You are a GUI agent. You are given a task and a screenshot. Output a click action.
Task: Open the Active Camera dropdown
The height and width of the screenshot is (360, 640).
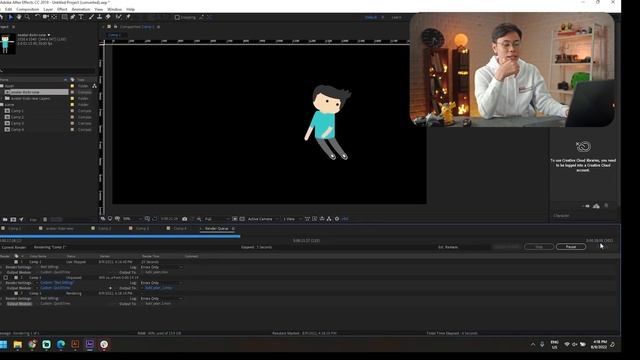pos(263,219)
